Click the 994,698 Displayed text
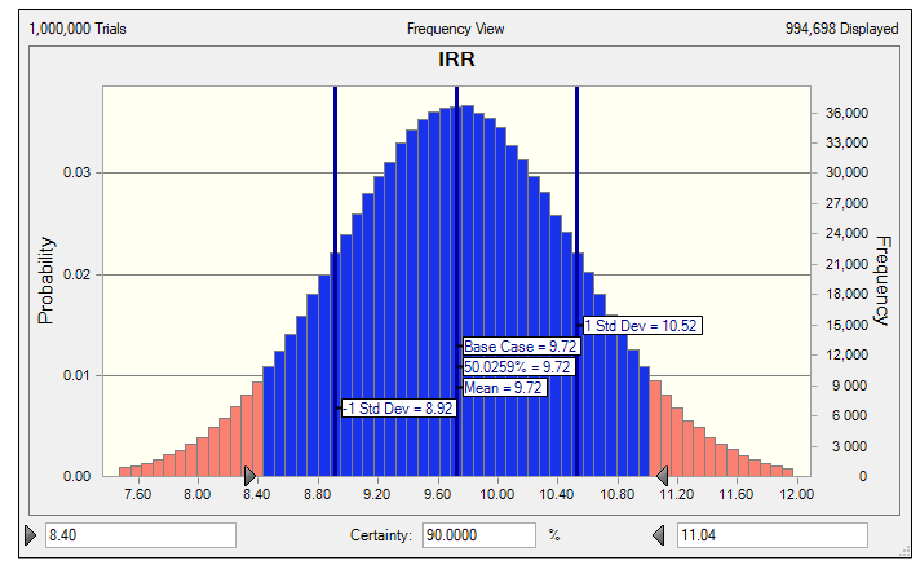The width and height of the screenshot is (924, 571). [x=841, y=29]
